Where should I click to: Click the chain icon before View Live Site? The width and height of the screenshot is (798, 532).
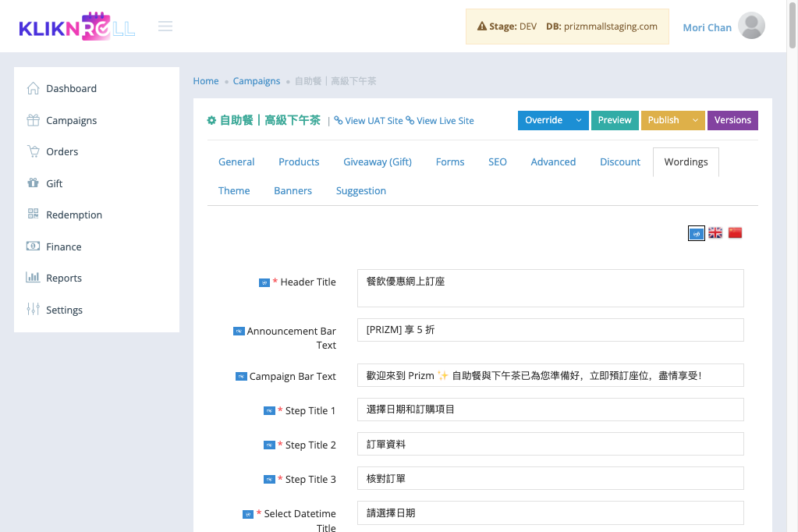point(410,120)
